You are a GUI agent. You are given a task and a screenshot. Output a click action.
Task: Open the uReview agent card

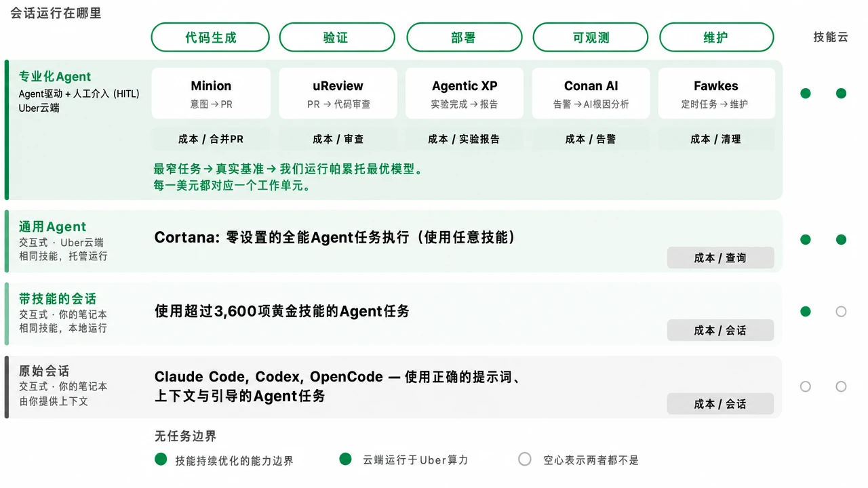[338, 94]
